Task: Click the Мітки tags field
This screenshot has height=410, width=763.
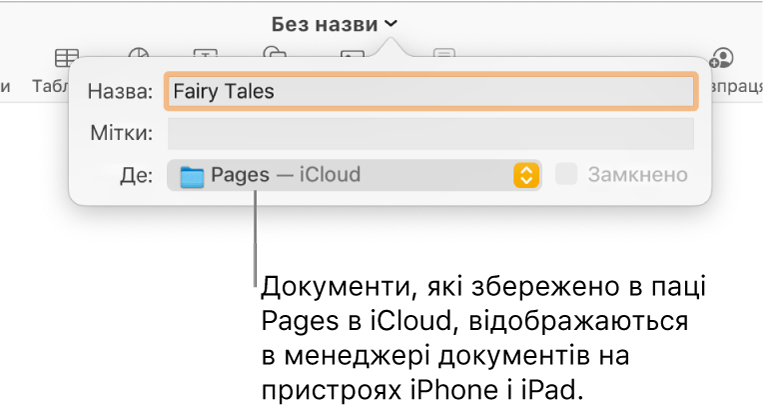Action: 431,133
